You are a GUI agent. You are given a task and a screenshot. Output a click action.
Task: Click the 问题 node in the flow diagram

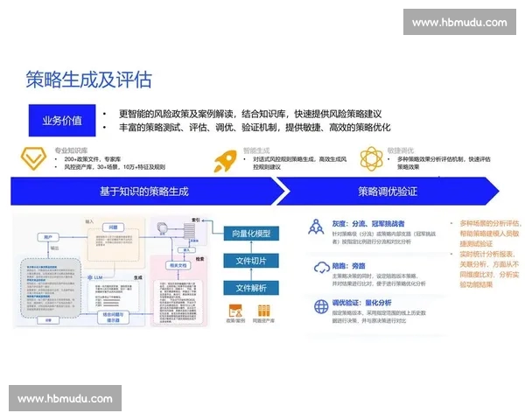(113, 227)
